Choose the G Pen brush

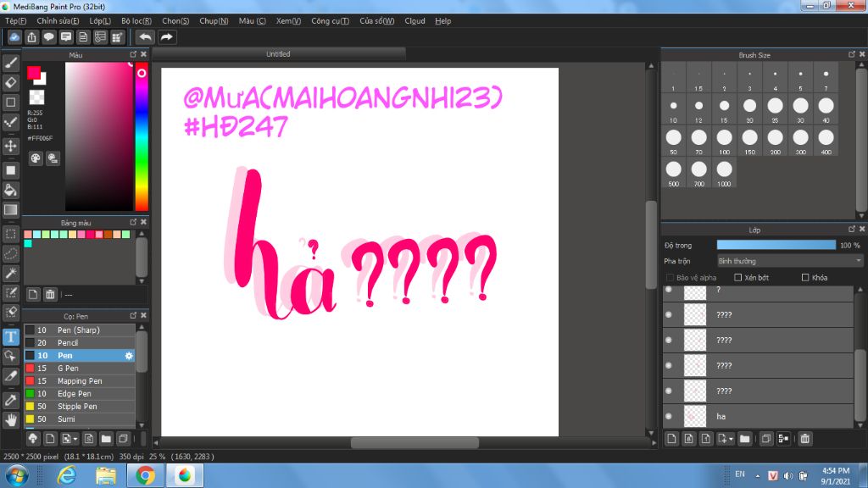pyautogui.click(x=80, y=369)
